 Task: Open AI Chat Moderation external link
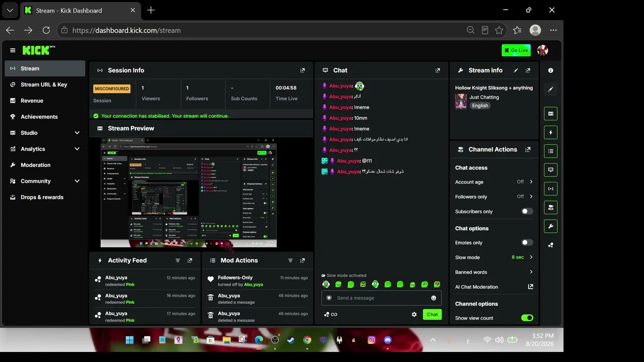click(530, 287)
